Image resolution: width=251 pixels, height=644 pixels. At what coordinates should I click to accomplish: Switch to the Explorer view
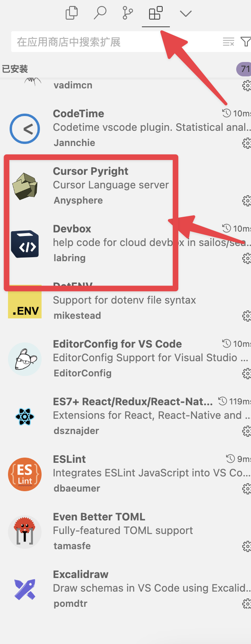[71, 13]
